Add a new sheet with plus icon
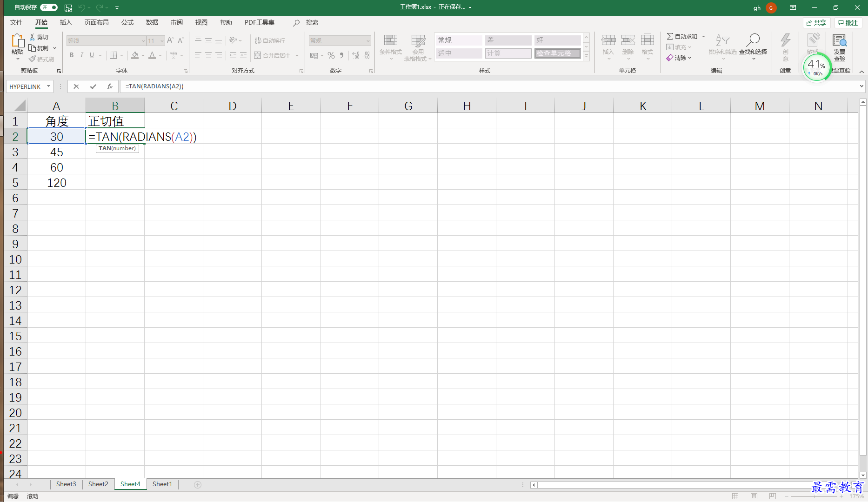Image resolution: width=868 pixels, height=502 pixels. click(198, 485)
